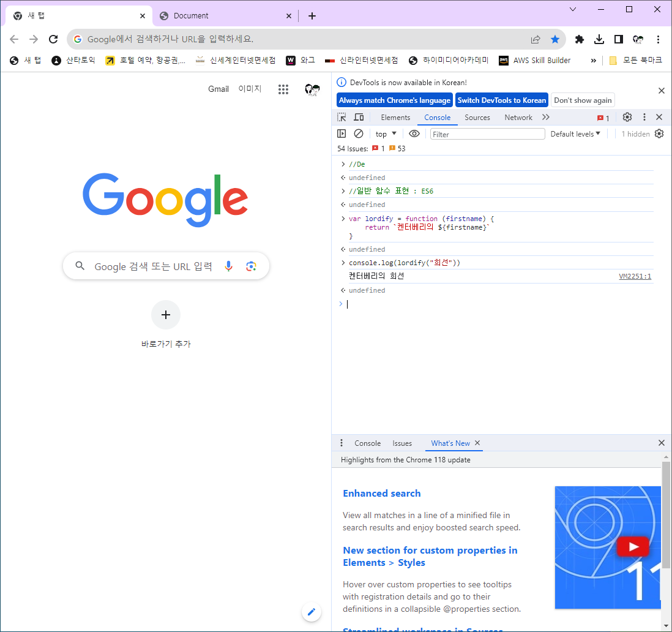The height and width of the screenshot is (632, 672).
Task: Open the tab search chevron in title bar
Action: click(x=573, y=9)
